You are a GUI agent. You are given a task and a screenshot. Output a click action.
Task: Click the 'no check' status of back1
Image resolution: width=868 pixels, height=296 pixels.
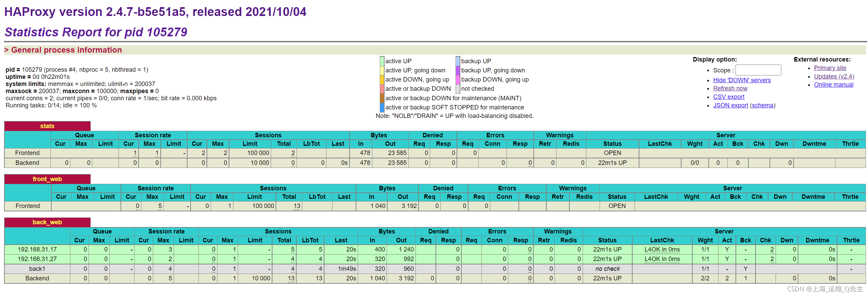point(607,269)
